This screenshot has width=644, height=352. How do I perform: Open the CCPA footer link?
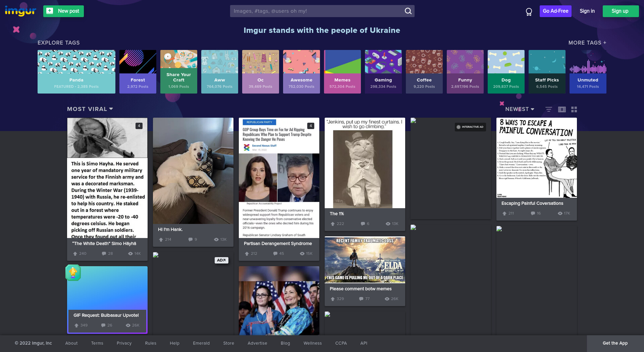pos(341,343)
